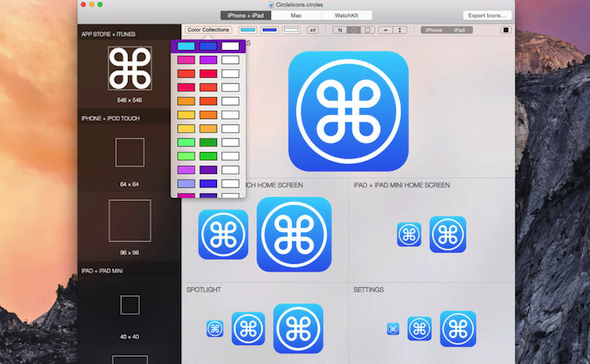Image resolution: width=590 pixels, height=364 pixels.
Task: Choose the periwinkle and indigo color collection
Action: pyautogui.click(x=208, y=184)
